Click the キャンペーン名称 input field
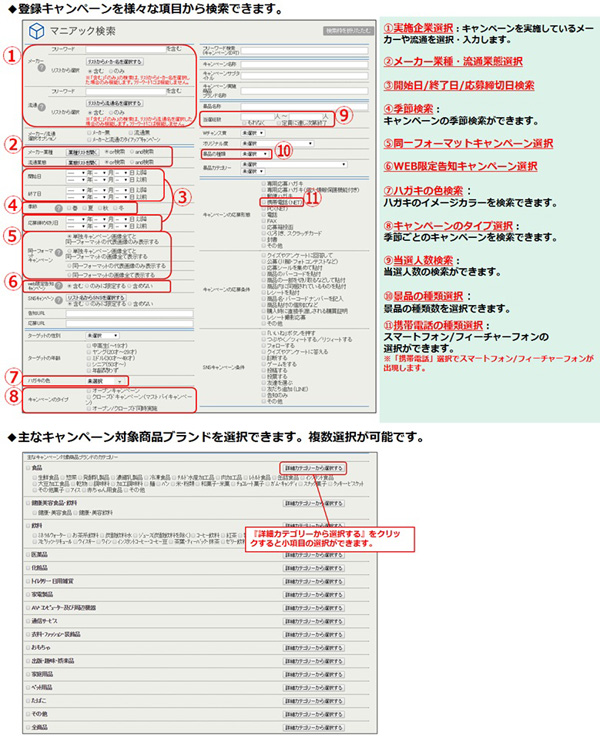This screenshot has height=736, width=600. [305, 64]
